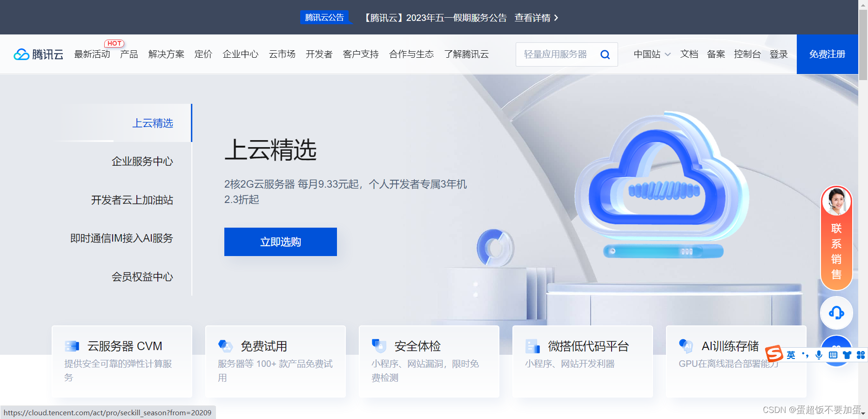Image resolution: width=868 pixels, height=419 pixels.
Task: Click the 腾讯云公告 badge
Action: (x=324, y=18)
